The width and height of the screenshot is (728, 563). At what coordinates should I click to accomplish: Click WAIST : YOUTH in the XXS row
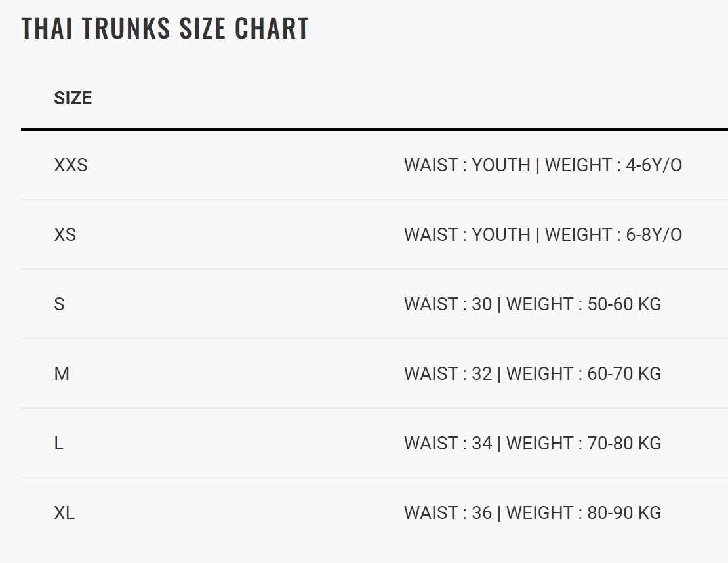[467, 165]
